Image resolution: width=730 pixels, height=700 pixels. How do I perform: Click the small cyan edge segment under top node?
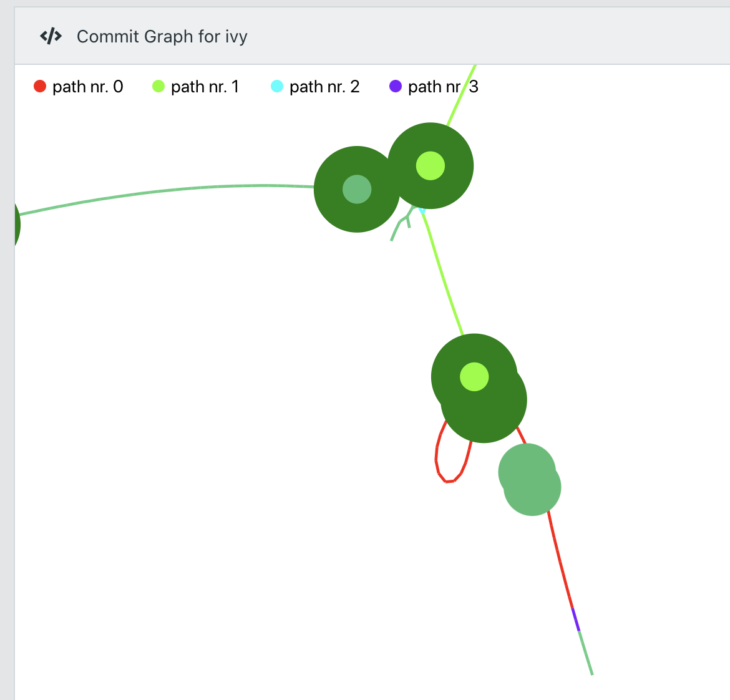(x=422, y=210)
